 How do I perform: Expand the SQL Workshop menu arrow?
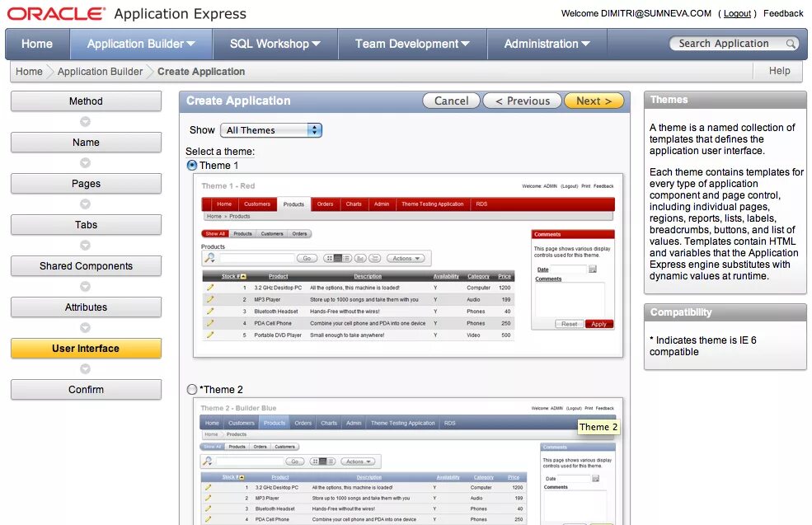(316, 44)
